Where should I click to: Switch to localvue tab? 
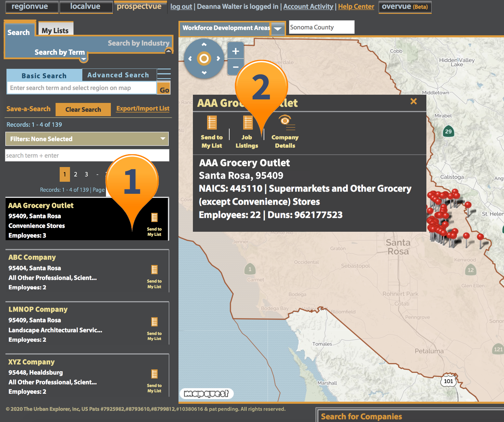coord(86,7)
